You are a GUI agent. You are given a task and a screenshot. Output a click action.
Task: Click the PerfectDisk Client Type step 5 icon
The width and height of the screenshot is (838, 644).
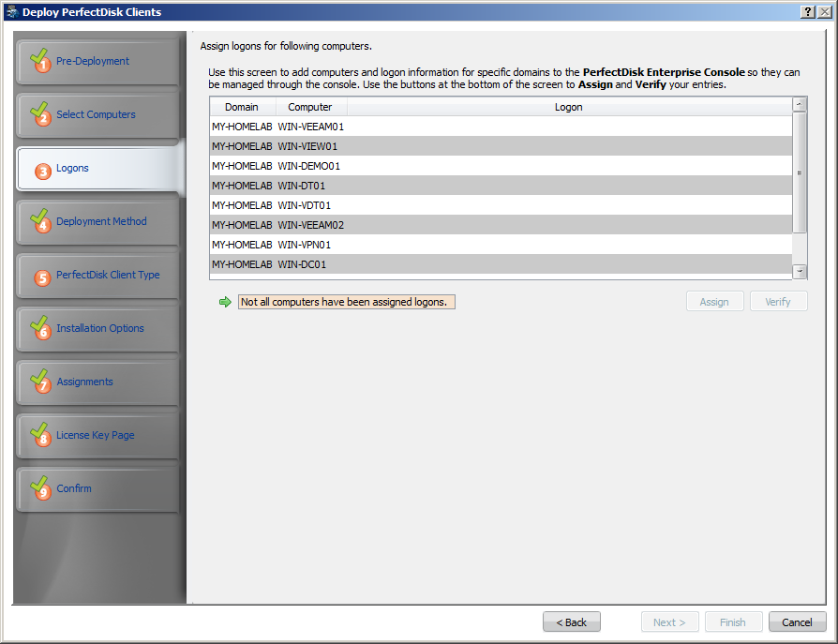pyautogui.click(x=42, y=277)
